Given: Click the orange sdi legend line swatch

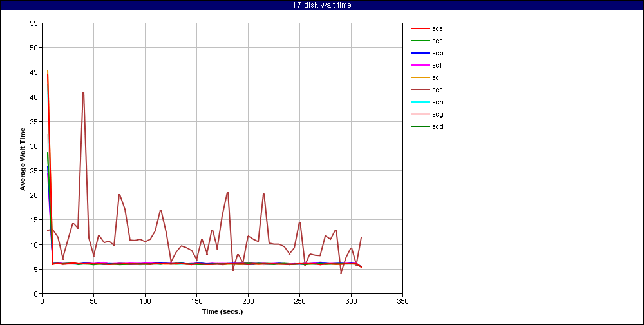Looking at the screenshot, I should (x=421, y=77).
